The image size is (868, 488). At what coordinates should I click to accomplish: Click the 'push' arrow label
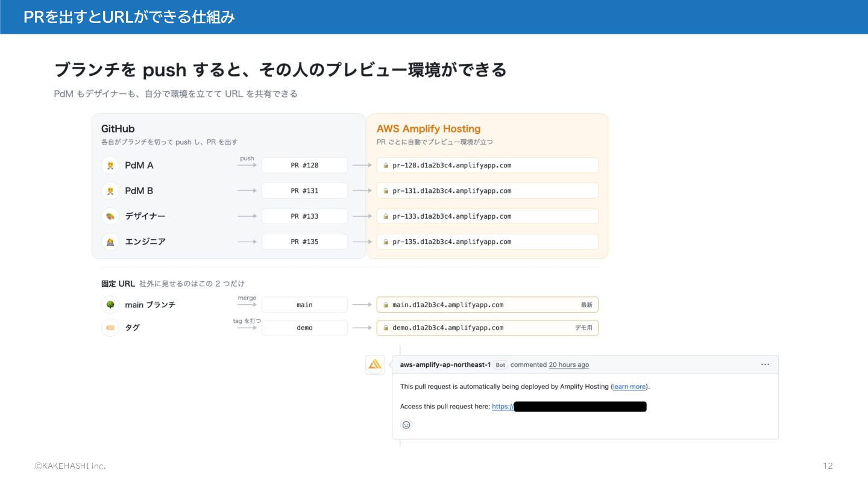(x=247, y=158)
